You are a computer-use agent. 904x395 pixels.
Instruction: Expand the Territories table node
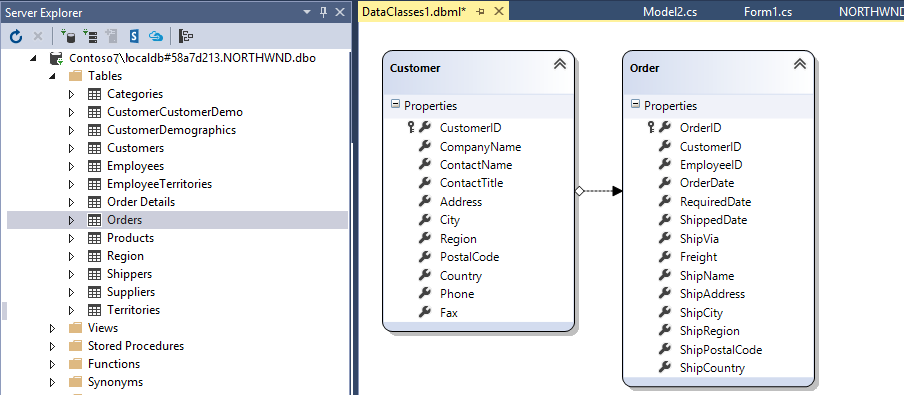pos(71,310)
